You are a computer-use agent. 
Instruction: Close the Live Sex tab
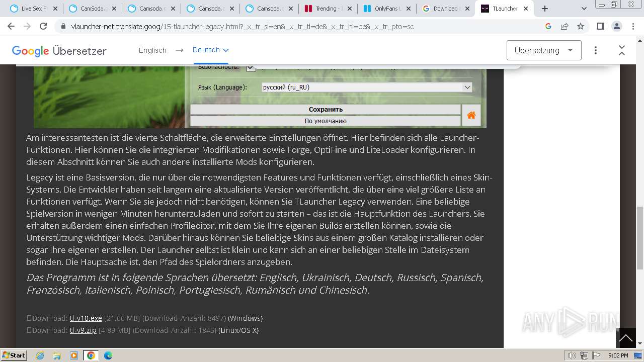[54, 9]
